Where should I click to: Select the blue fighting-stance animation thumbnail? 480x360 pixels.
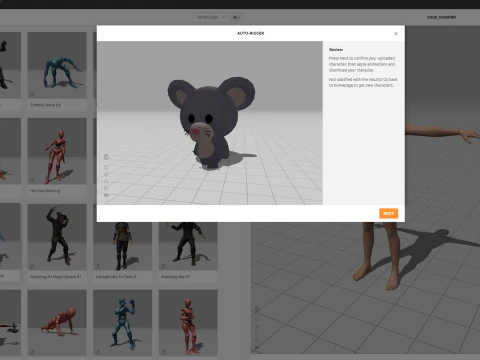point(122,323)
